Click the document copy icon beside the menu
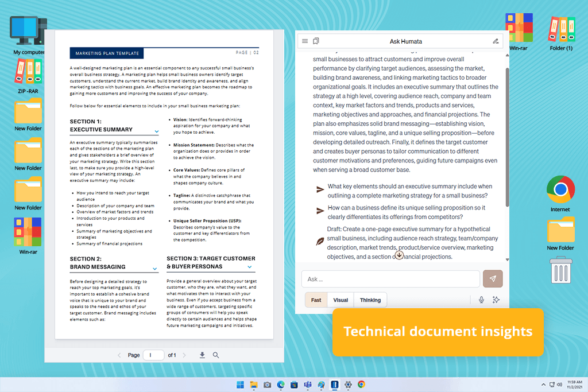 pos(316,41)
